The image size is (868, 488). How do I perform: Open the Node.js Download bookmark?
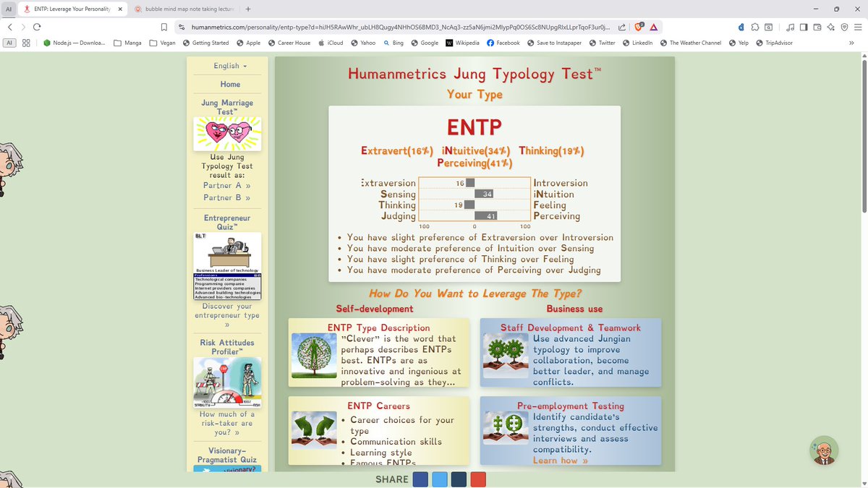pos(75,43)
